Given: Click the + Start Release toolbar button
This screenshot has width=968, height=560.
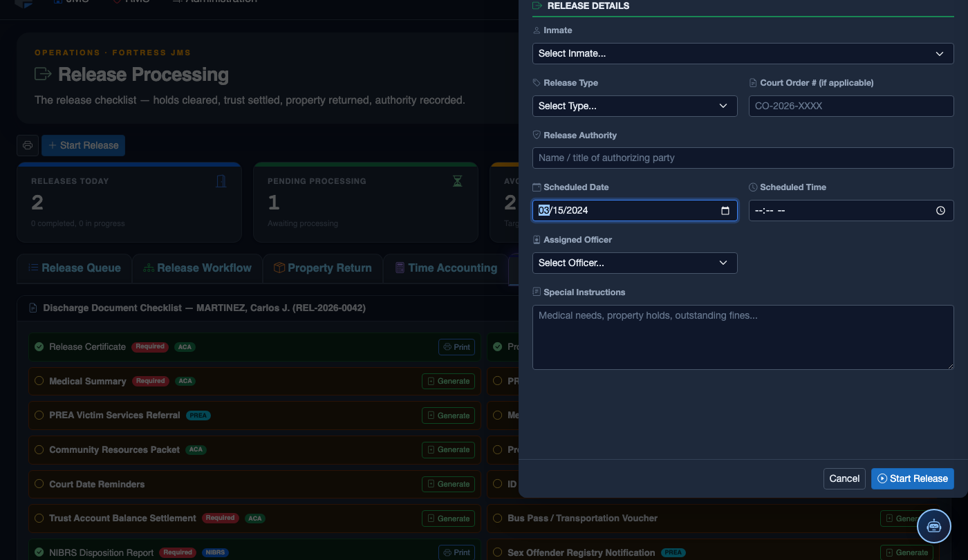Looking at the screenshot, I should [83, 145].
